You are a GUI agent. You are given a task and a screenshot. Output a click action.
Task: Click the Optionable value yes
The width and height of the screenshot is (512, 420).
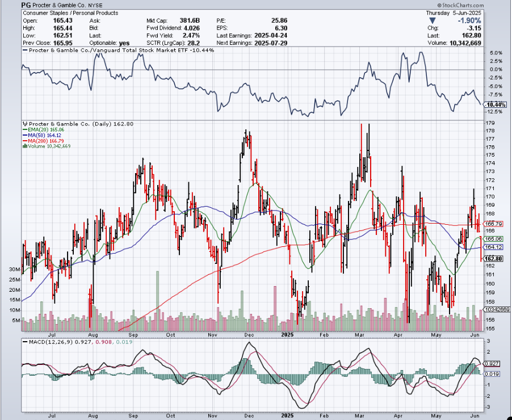[x=124, y=43]
